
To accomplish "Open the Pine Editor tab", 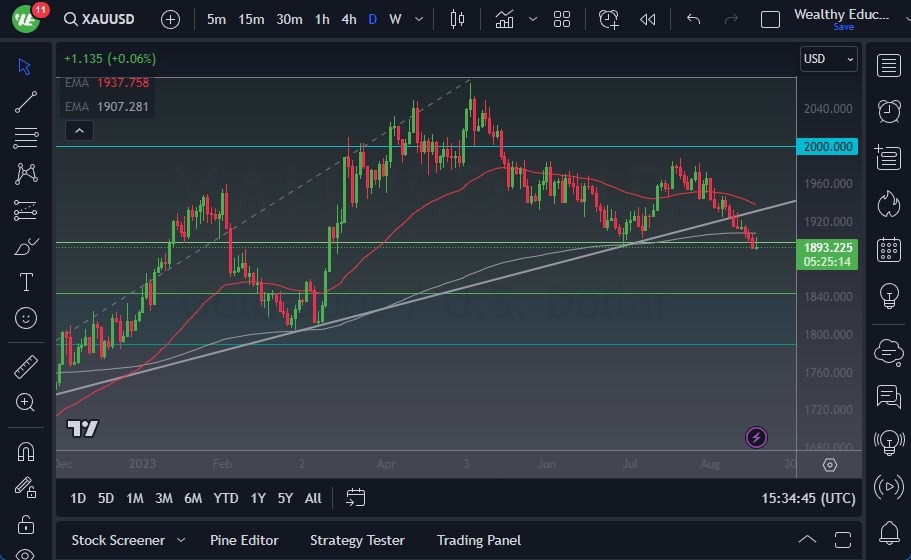I will [246, 540].
